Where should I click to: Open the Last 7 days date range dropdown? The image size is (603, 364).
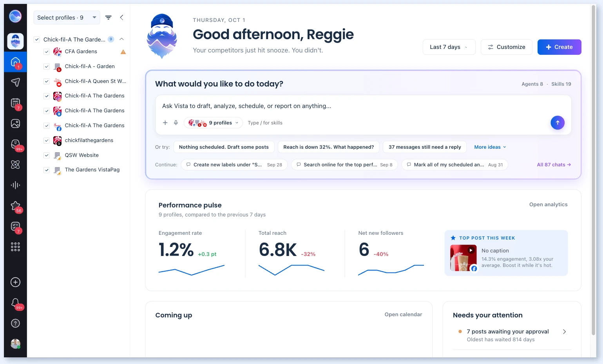(x=449, y=47)
